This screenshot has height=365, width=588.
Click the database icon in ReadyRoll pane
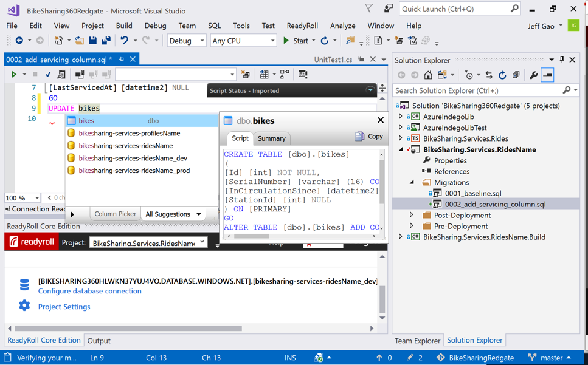24,285
